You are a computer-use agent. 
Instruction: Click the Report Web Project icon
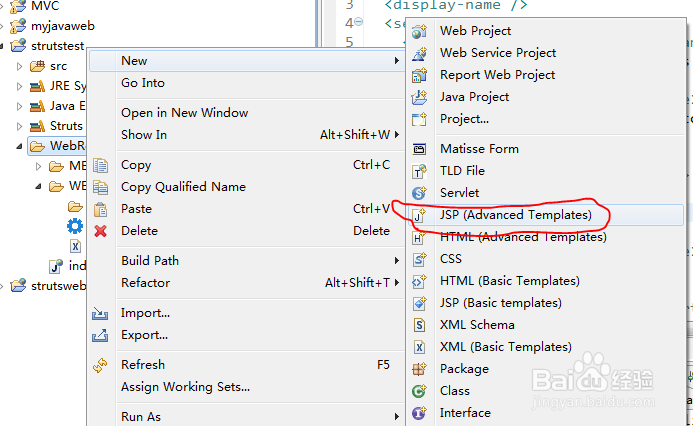pyautogui.click(x=419, y=75)
